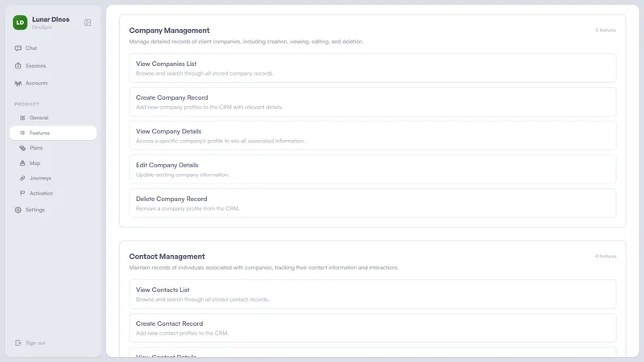Open Chat from the sidebar

tap(31, 48)
